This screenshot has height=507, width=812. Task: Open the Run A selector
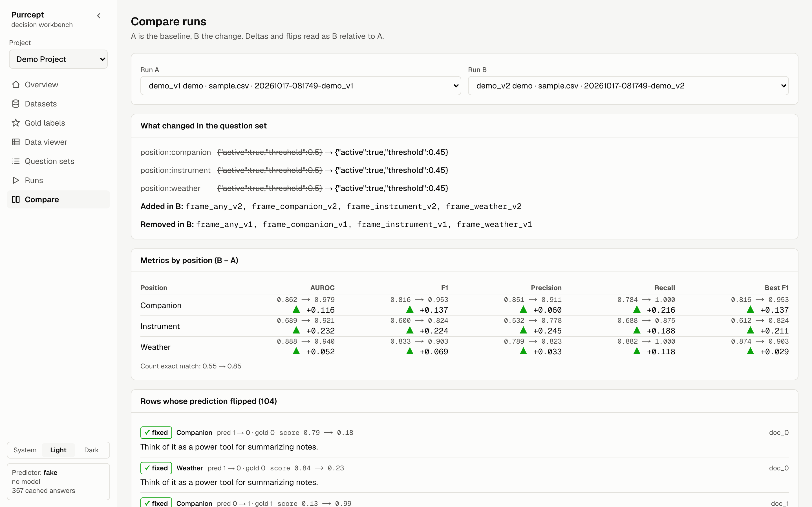coord(301,86)
